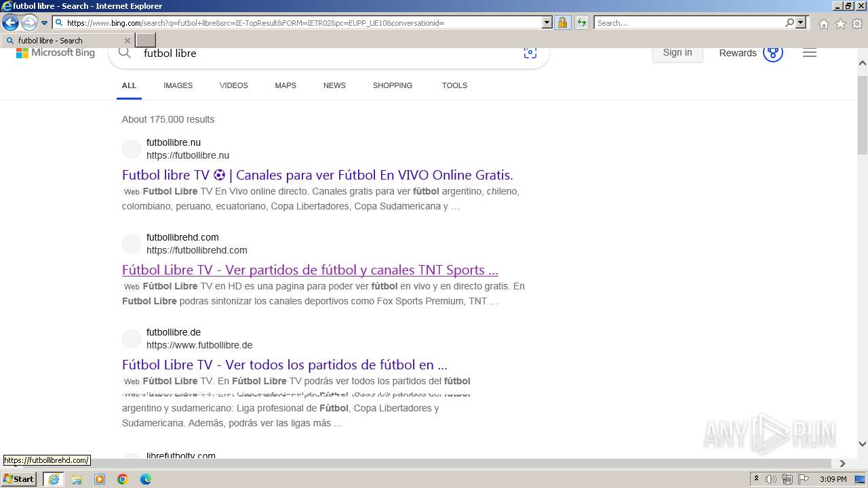Viewport: 868px width, 488px height.
Task: Open 'Fútbol Libre TV - Ver todos los partidos' result
Action: (285, 365)
